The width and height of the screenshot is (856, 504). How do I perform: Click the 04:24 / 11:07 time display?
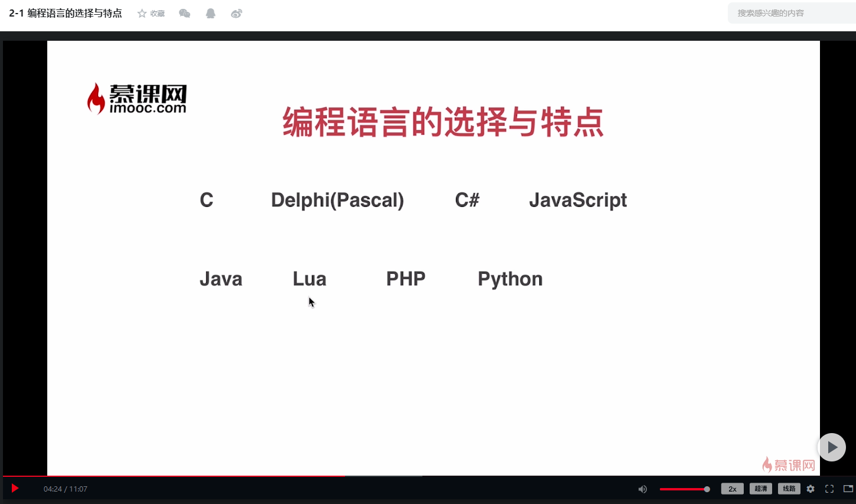tap(66, 489)
